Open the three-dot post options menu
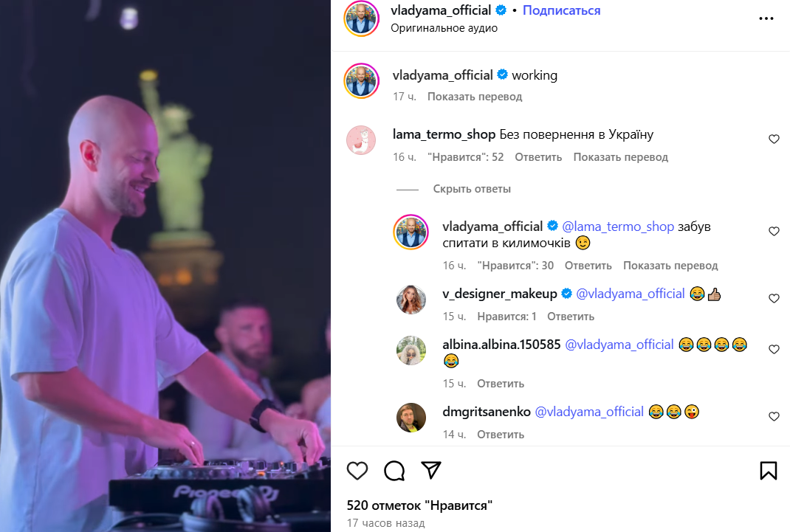The image size is (790, 532). click(766, 18)
